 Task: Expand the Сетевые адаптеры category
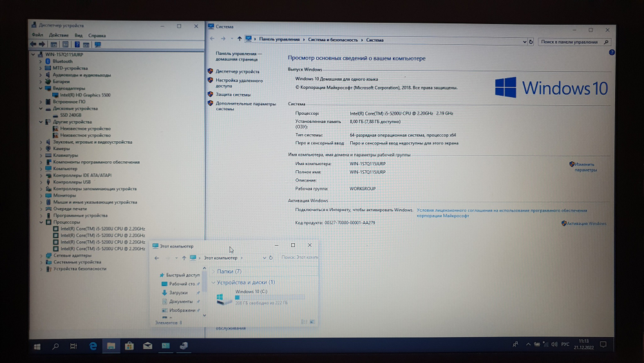pos(41,255)
